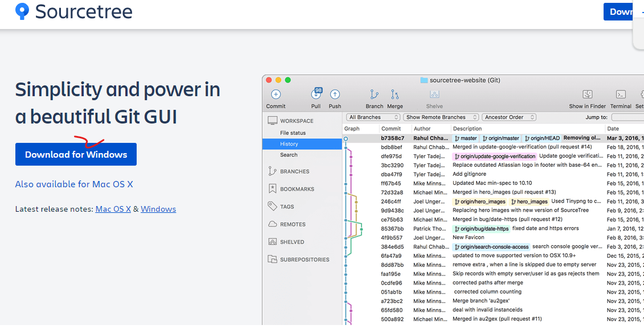Open the Show Remote Branches dropdown

(441, 117)
